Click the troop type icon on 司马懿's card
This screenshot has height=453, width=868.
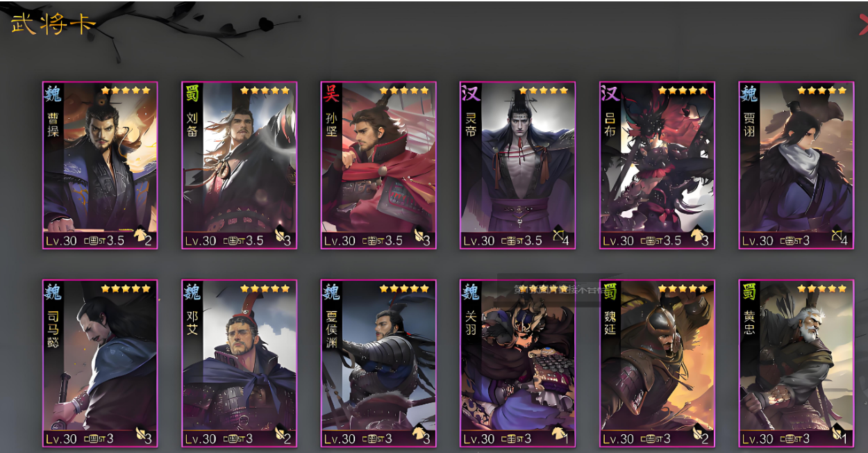(140, 435)
